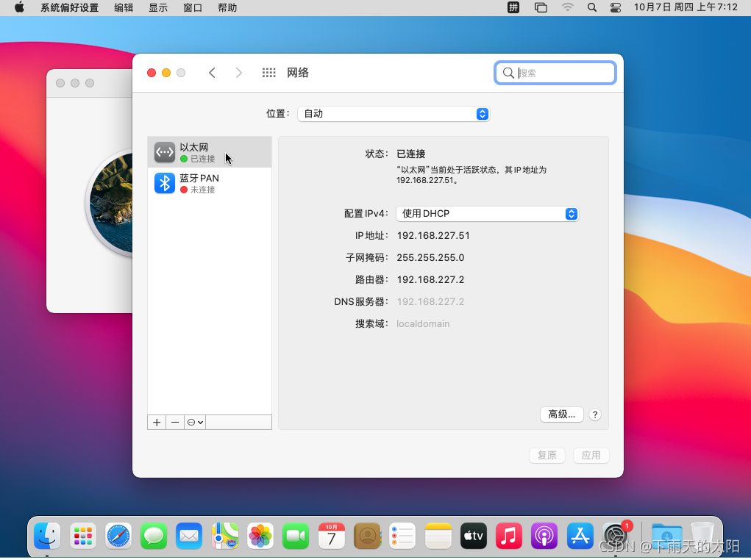Open Apple TV from the Dock
This screenshot has height=560, width=751.
474,536
